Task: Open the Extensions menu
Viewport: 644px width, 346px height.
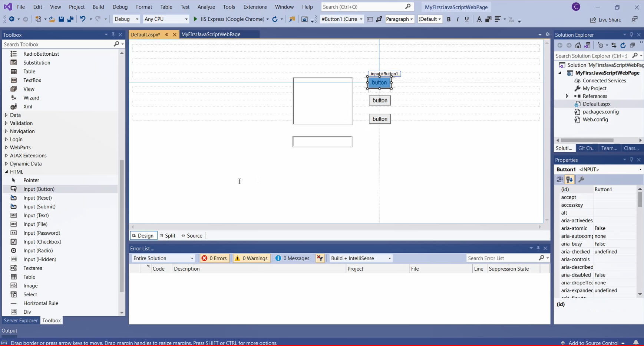Action: pos(255,7)
